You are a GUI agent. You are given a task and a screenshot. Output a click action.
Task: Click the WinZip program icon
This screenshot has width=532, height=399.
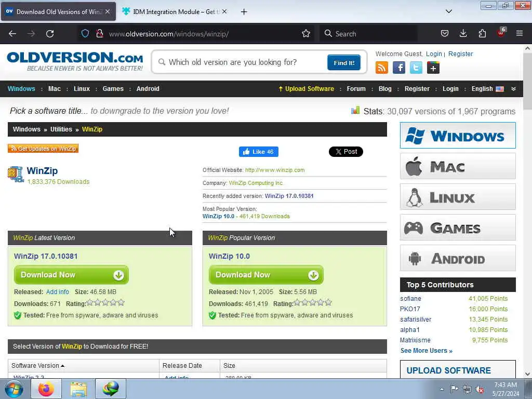tap(15, 174)
